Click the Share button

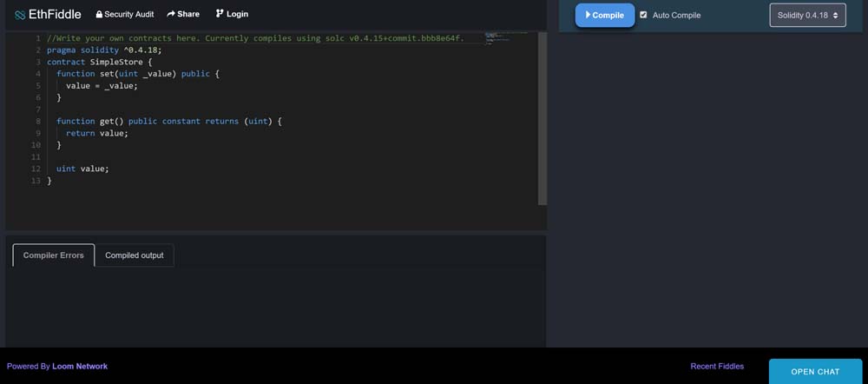(x=183, y=14)
